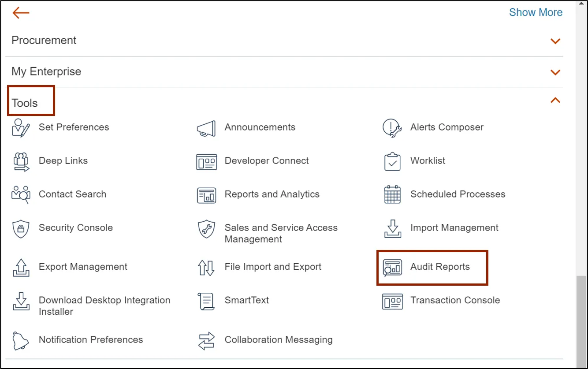Click the Notification Preferences bell icon
588x369 pixels.
click(21, 340)
